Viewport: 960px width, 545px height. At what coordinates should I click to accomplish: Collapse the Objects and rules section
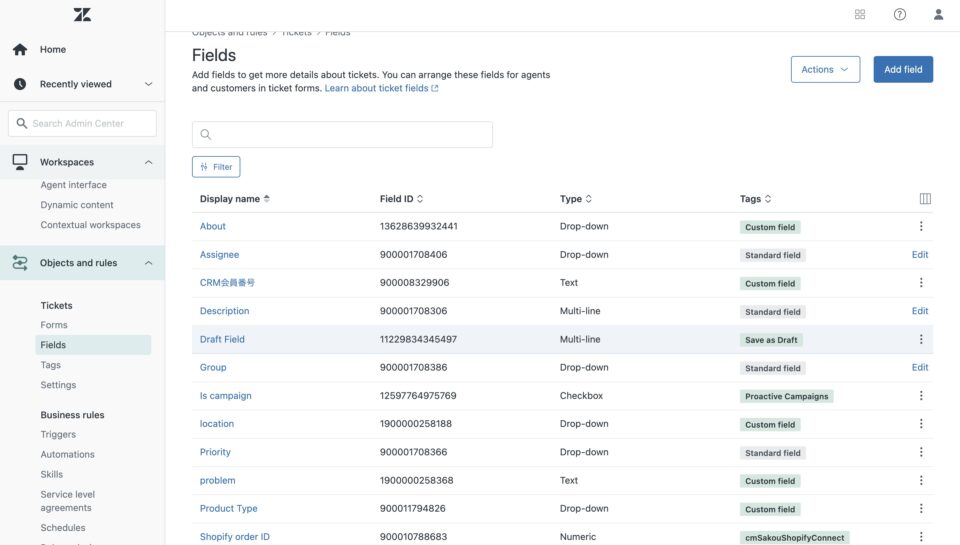tap(149, 263)
